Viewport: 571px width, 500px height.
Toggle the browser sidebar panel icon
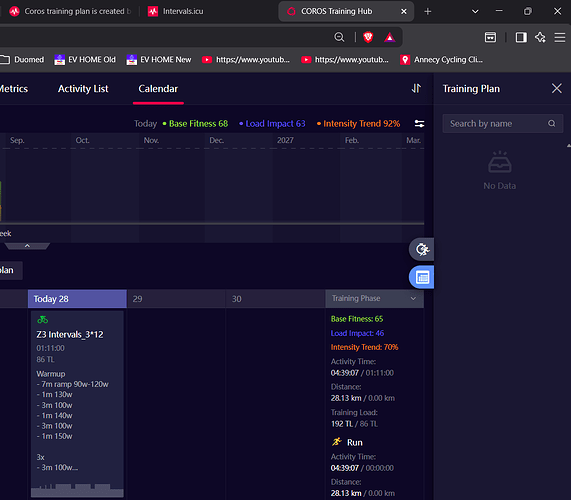521,37
